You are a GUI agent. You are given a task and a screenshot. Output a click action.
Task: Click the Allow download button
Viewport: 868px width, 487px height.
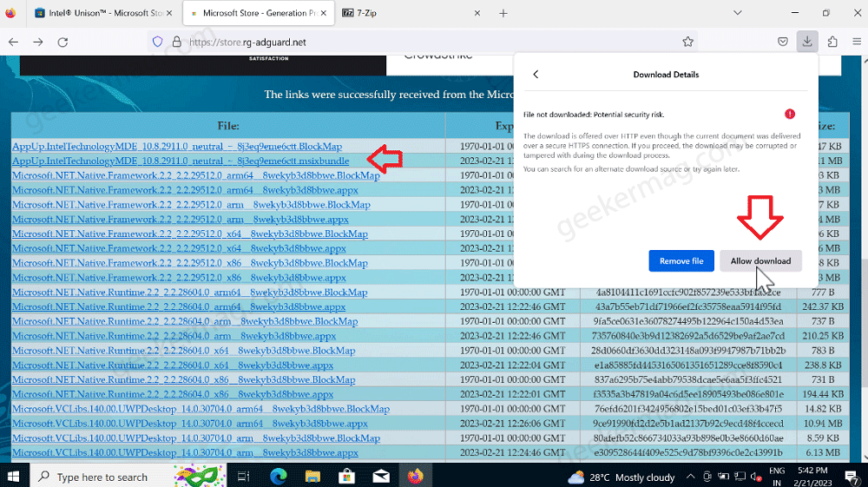click(x=760, y=261)
